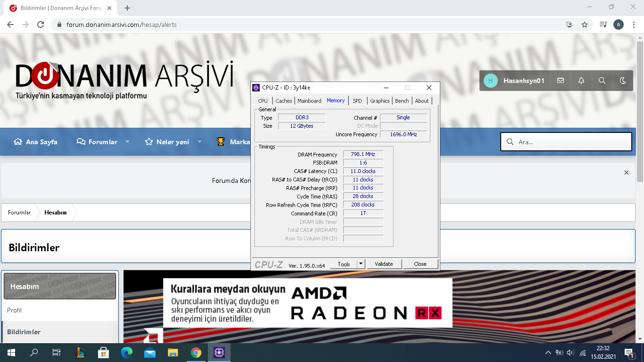Click the Close button in CPU-Z
This screenshot has width=644, height=362.
click(x=420, y=264)
